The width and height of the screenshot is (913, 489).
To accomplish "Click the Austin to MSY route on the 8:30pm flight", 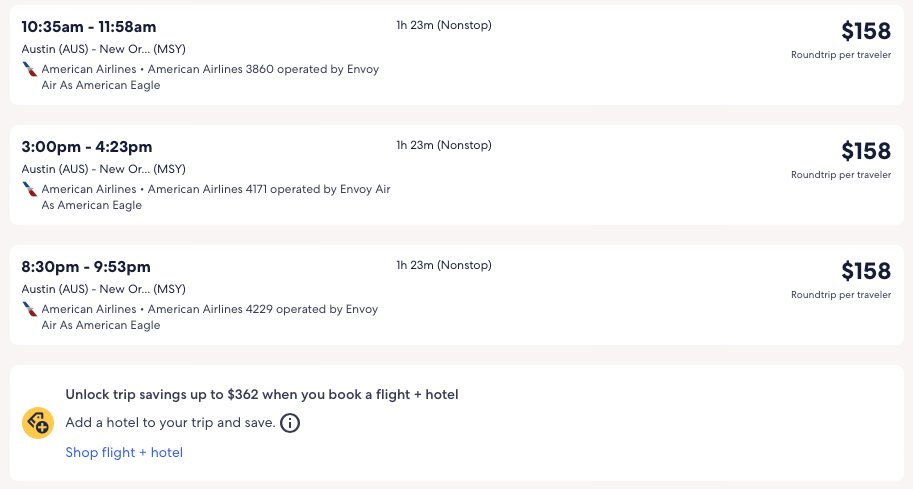I will pos(103,289).
